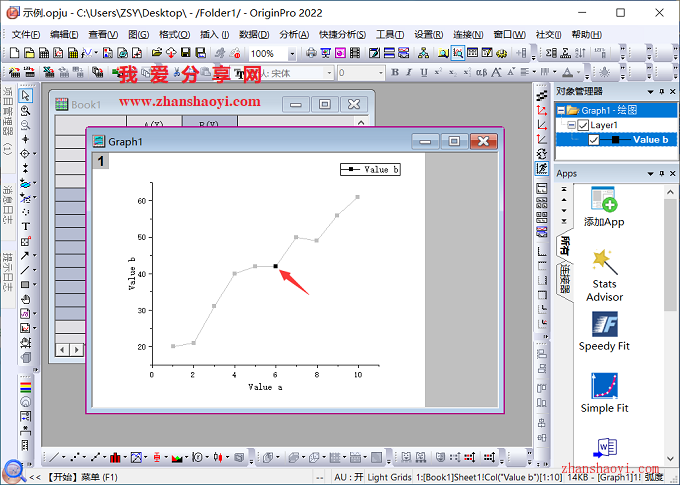680x485 pixels.
Task: Toggle the Value b plot visibility checkbox
Action: coord(594,140)
